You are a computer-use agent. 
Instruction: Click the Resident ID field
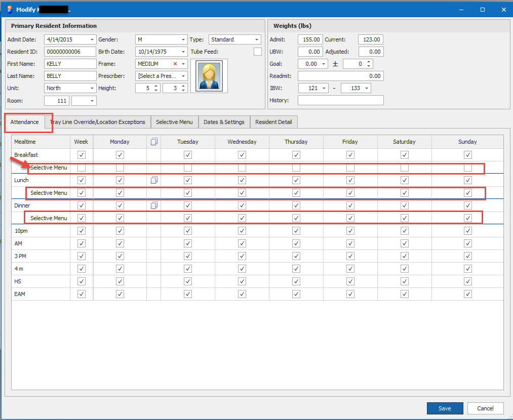click(x=70, y=52)
